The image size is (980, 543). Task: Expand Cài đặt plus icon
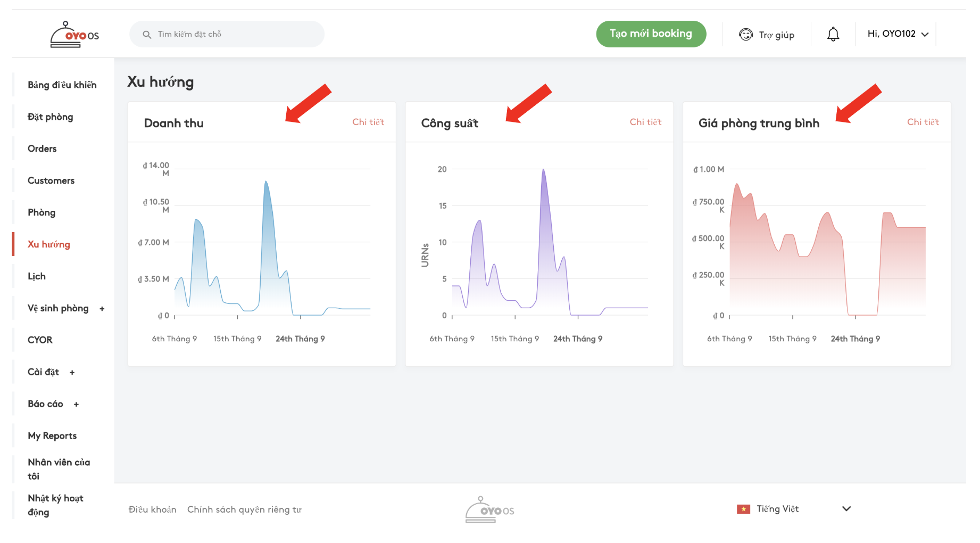click(x=72, y=373)
